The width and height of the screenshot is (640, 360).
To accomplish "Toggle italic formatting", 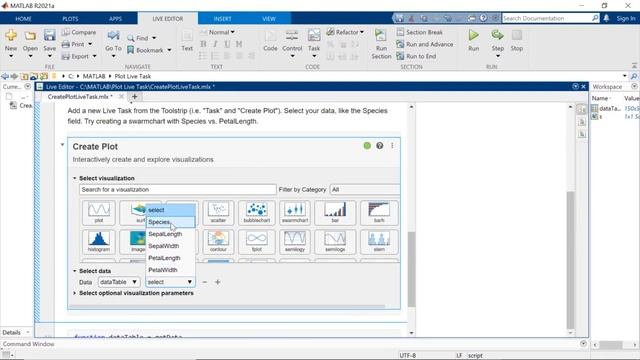I will [x=215, y=44].
